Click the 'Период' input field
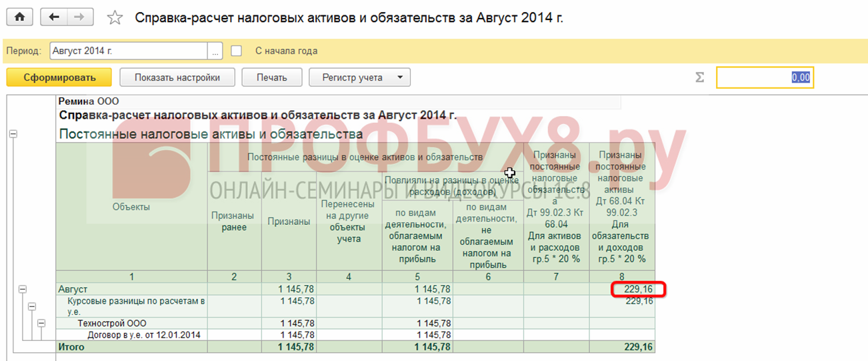The width and height of the screenshot is (868, 361). pos(128,51)
